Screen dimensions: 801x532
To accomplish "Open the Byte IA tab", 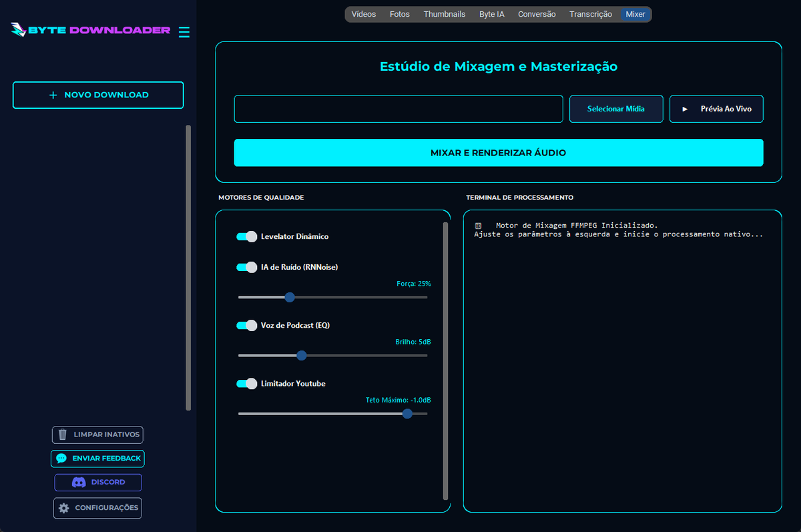I will [x=492, y=14].
